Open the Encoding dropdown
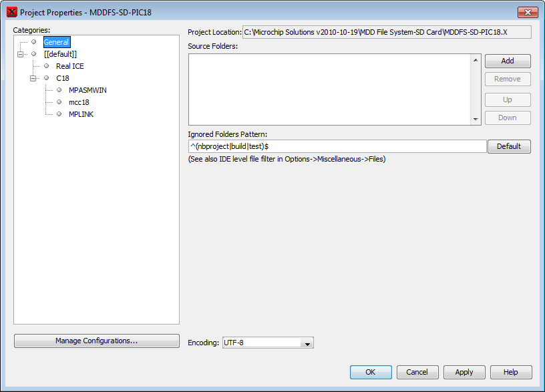 tap(307, 343)
